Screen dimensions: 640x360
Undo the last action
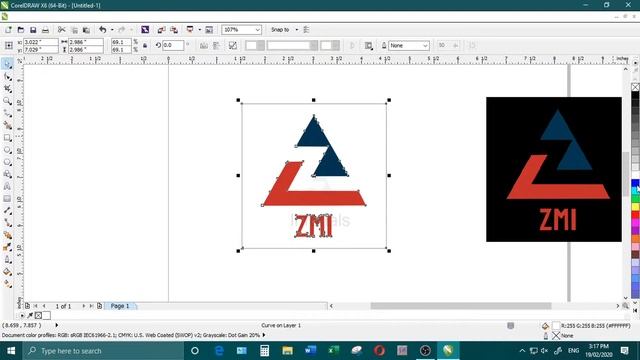tap(102, 30)
